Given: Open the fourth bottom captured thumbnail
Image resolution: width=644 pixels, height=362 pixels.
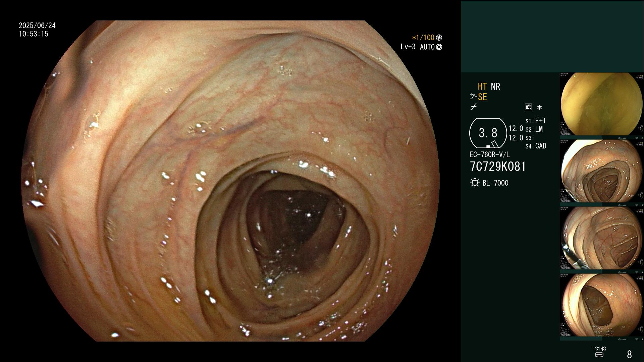Looking at the screenshot, I should tap(601, 305).
